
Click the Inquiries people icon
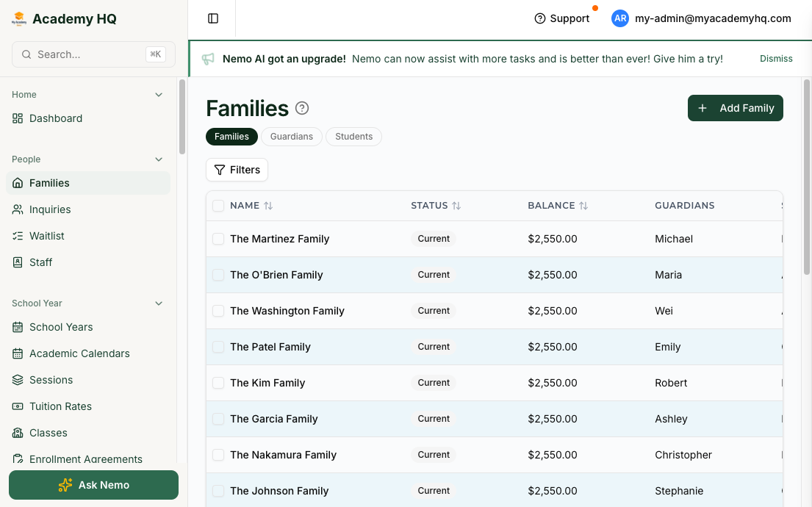click(18, 209)
